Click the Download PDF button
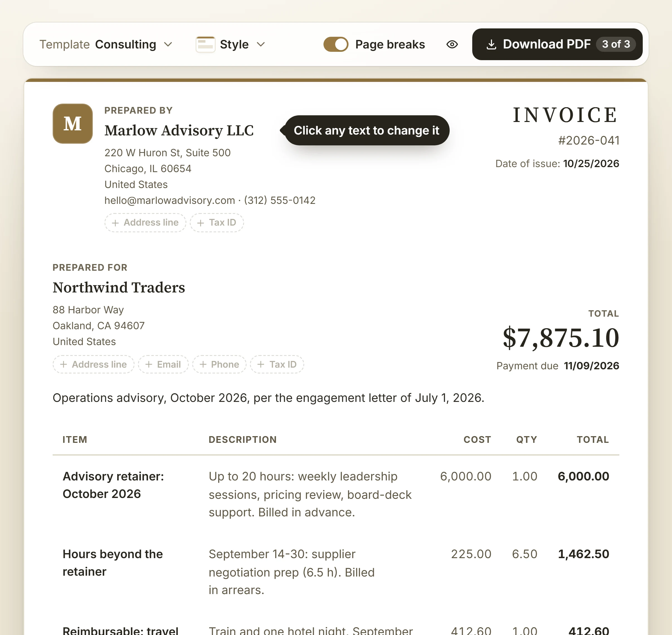Viewport: 672px width, 635px height. pyautogui.click(x=557, y=44)
